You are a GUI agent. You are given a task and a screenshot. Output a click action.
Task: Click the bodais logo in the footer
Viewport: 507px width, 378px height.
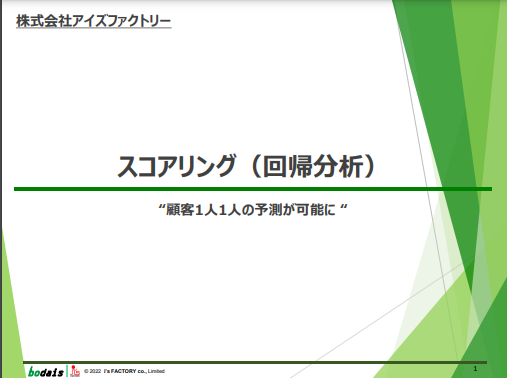(x=46, y=372)
